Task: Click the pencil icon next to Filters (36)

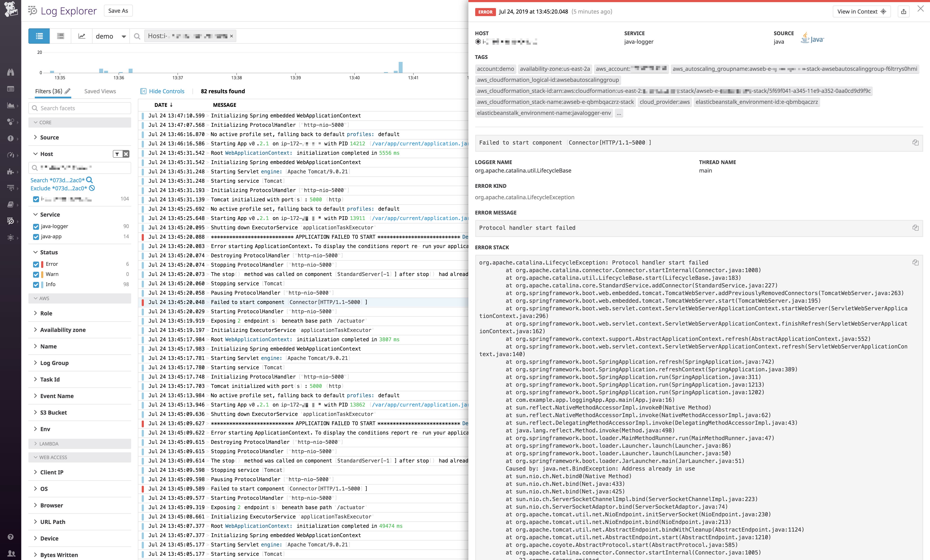Action: (67, 91)
